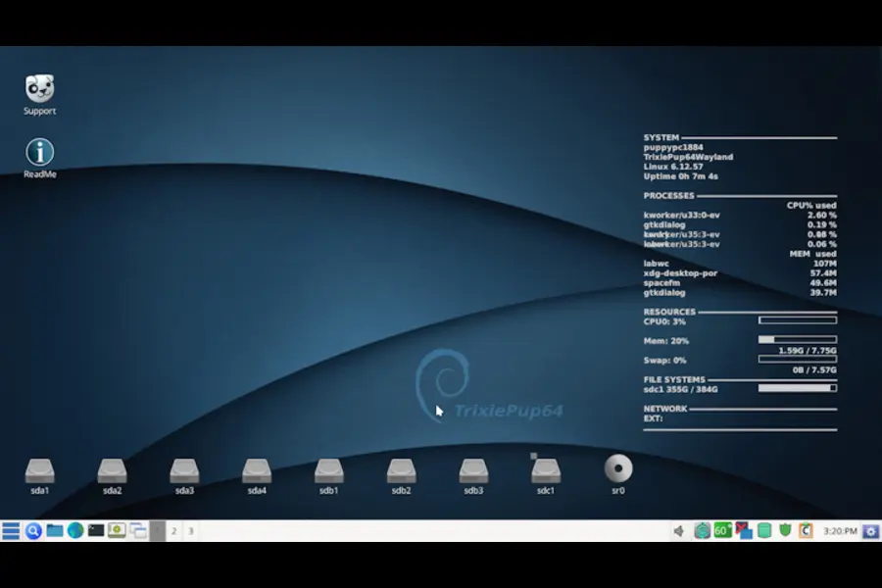Screen dimensions: 882x588
Task: Click the Mem 20% usage bar
Action: 798,340
